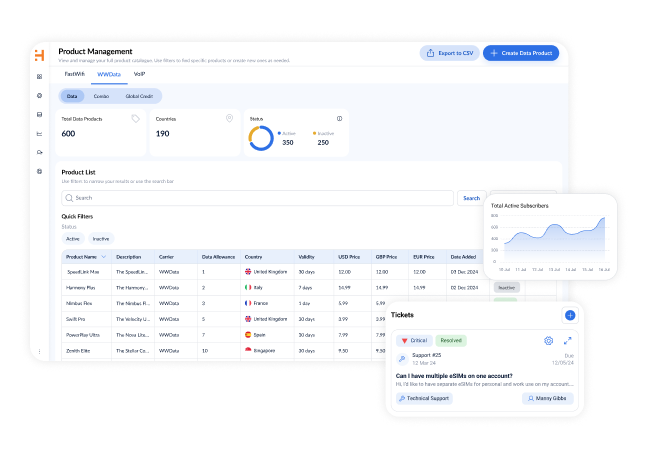This screenshot has height=466, width=648.
Task: Click the info icon on Status card
Action: pyautogui.click(x=339, y=119)
